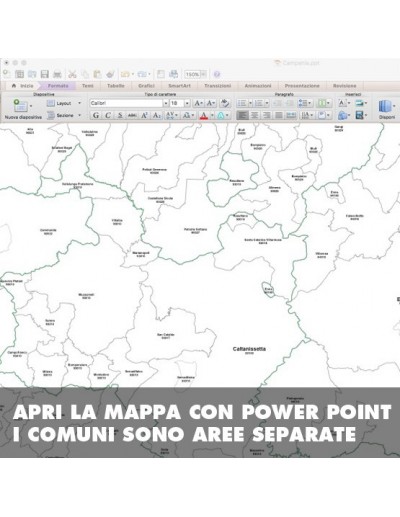Toggle bold formatting with the G button

point(96,115)
